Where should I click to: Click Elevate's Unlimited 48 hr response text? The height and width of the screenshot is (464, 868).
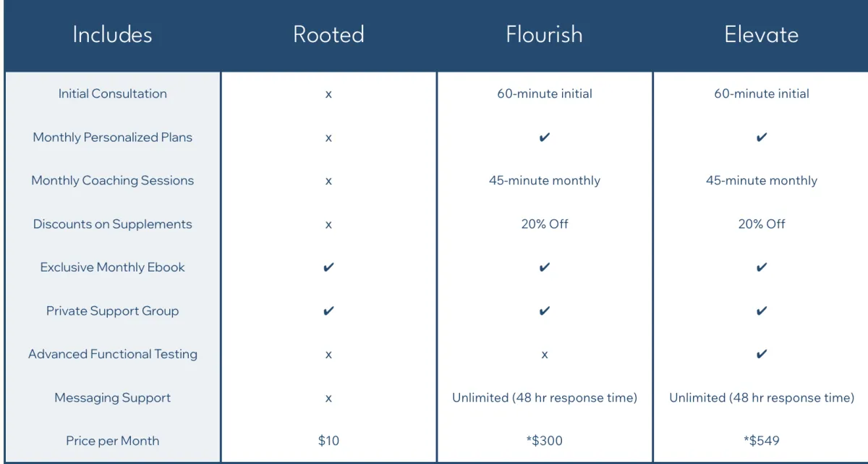tap(762, 397)
